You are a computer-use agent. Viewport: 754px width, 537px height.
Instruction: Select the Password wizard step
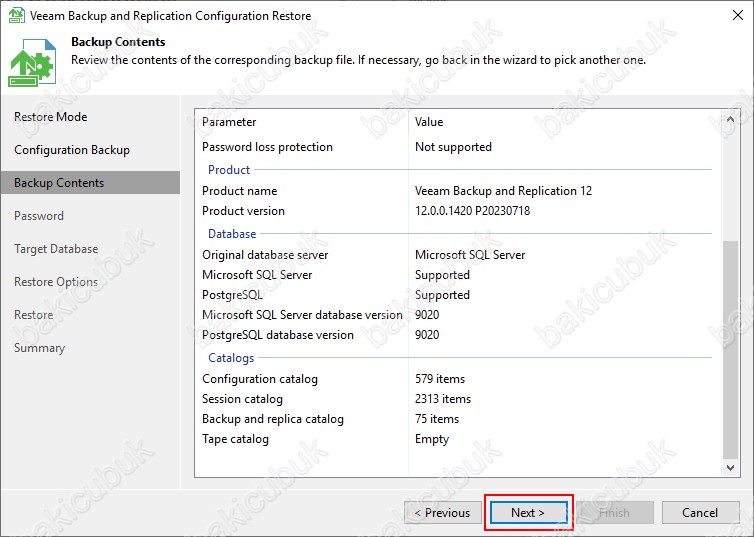point(38,216)
